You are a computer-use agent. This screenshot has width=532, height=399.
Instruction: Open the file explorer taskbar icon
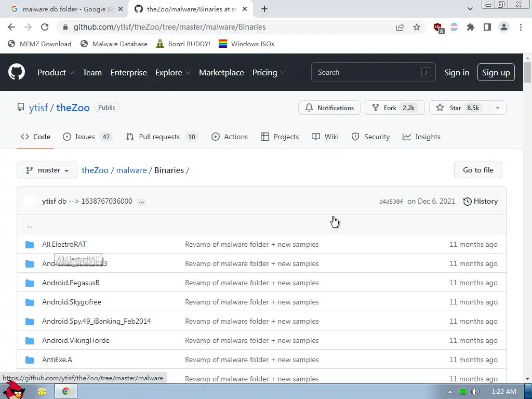(42, 392)
